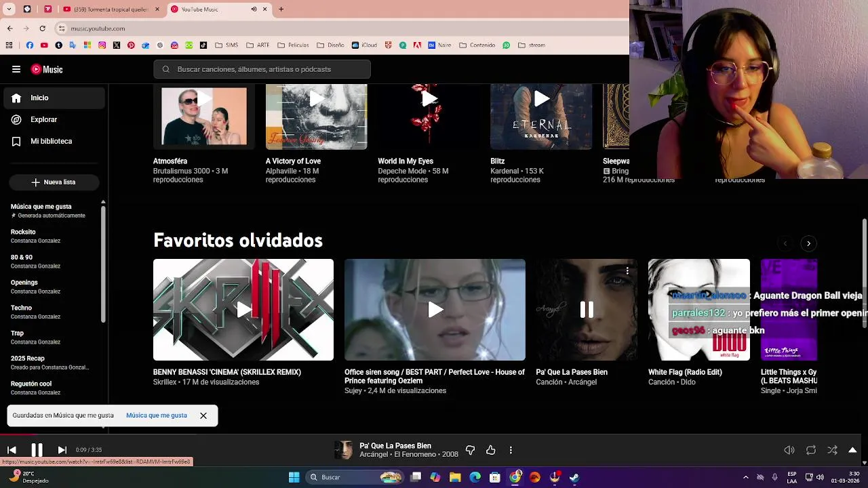Open Arcángel artist link under song card
Image resolution: width=868 pixels, height=488 pixels.
coord(582,382)
